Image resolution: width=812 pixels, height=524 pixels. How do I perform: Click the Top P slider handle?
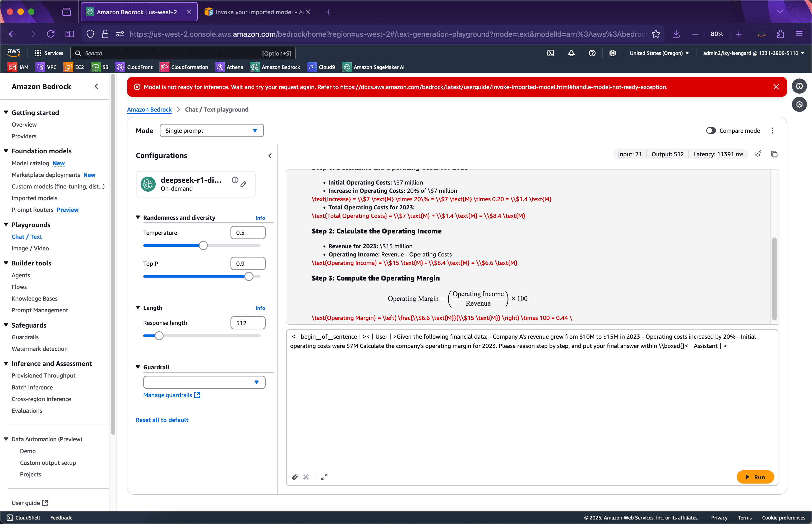tap(249, 276)
